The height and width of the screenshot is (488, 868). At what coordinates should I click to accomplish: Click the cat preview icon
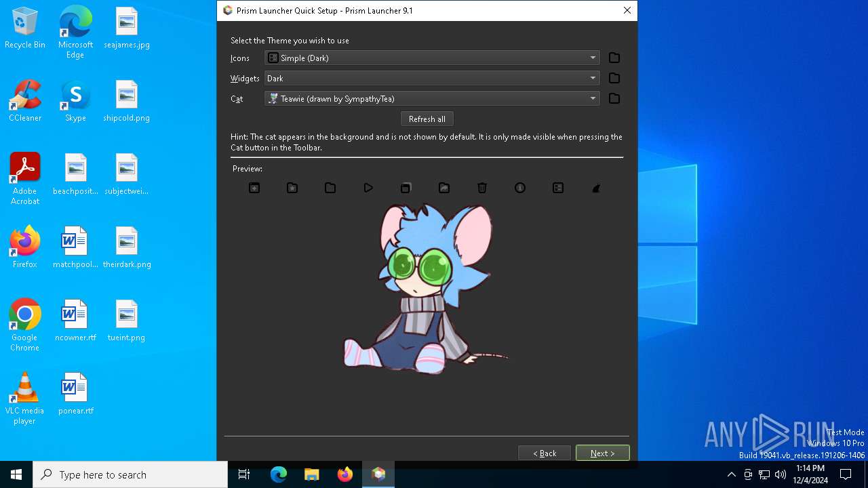(596, 188)
